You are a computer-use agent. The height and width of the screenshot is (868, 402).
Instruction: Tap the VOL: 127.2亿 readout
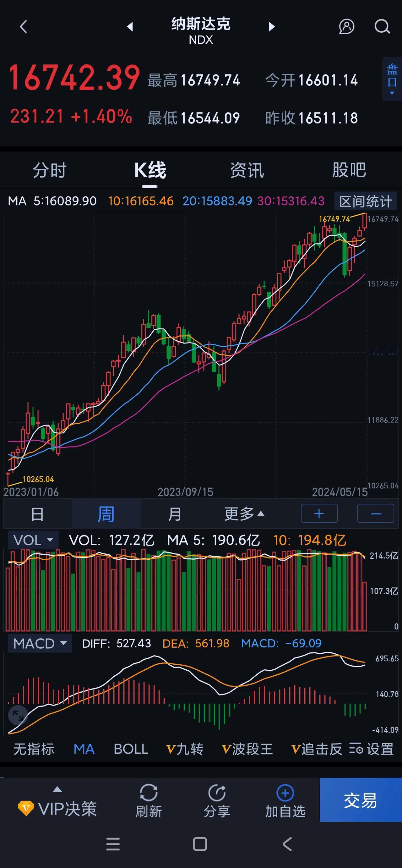[111, 540]
